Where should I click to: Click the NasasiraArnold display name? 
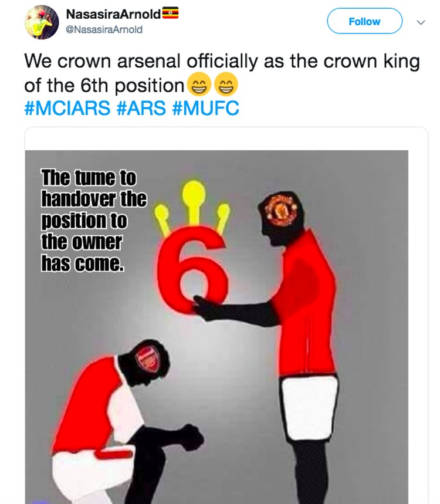(x=113, y=14)
